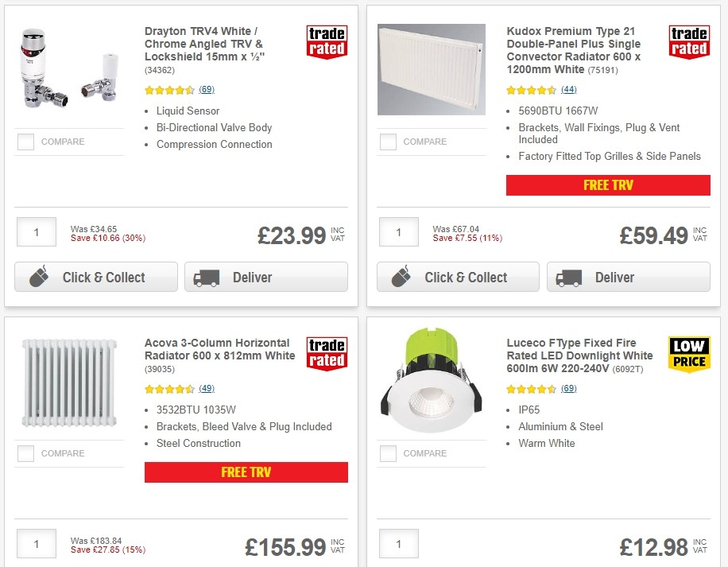Enable Compare for the Drayton TRV4
Image resolution: width=728 pixels, height=567 pixels.
[25, 142]
